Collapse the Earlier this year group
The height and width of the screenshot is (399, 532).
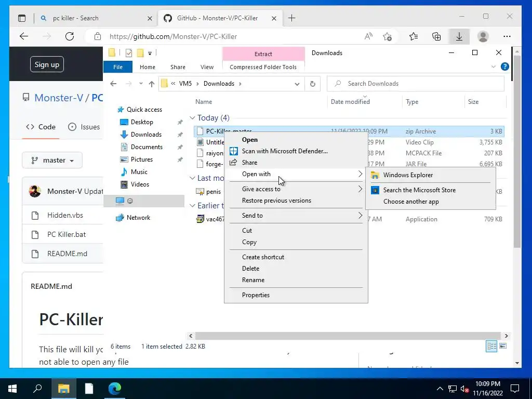(x=192, y=206)
